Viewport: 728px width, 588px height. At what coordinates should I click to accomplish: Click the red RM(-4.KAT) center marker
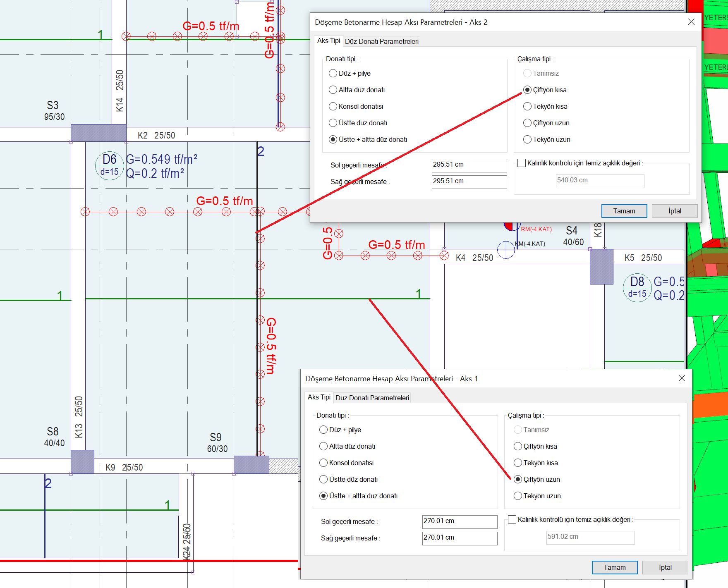(512, 226)
